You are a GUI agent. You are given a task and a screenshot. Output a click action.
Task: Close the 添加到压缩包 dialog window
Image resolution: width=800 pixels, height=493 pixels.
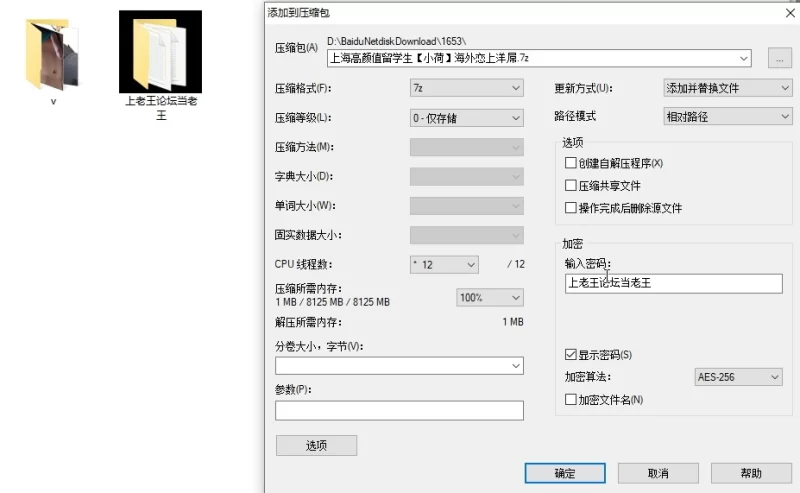click(x=789, y=12)
